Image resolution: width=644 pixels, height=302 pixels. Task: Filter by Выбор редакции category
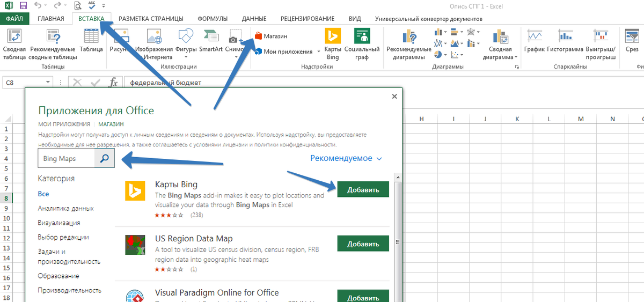pos(63,237)
